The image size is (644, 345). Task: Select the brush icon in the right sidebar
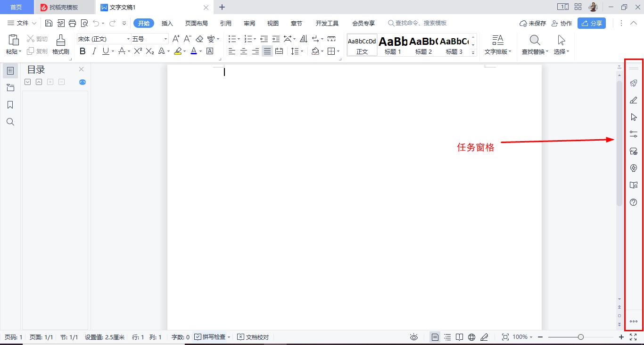point(634,100)
